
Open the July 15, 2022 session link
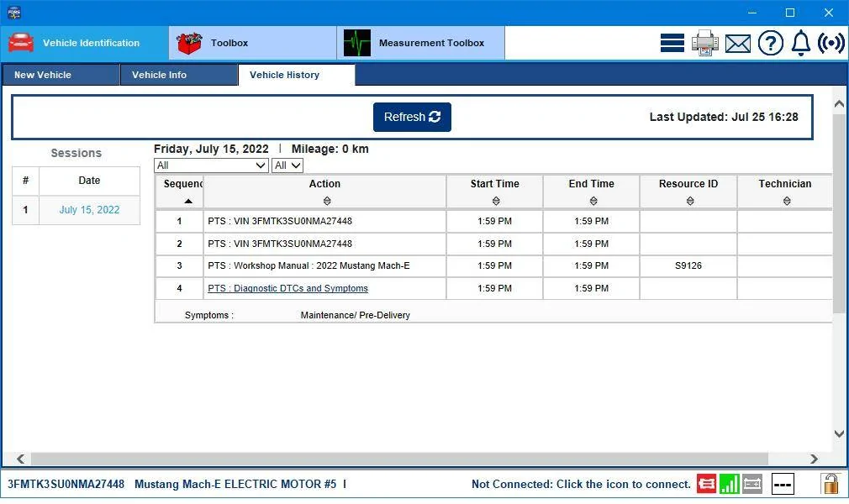(89, 209)
